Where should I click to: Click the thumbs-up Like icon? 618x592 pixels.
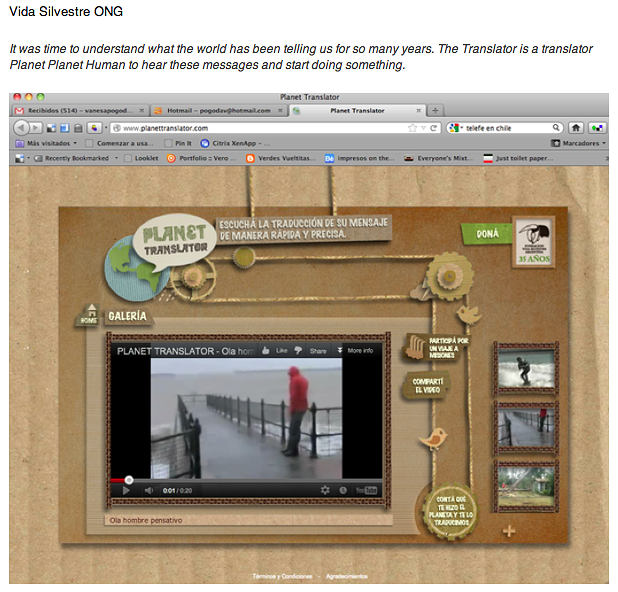point(266,350)
